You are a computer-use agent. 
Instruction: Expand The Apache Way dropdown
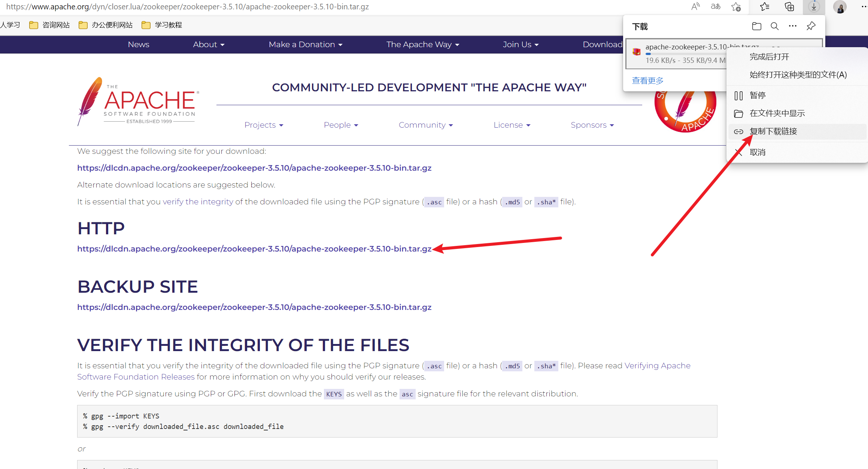click(x=423, y=45)
